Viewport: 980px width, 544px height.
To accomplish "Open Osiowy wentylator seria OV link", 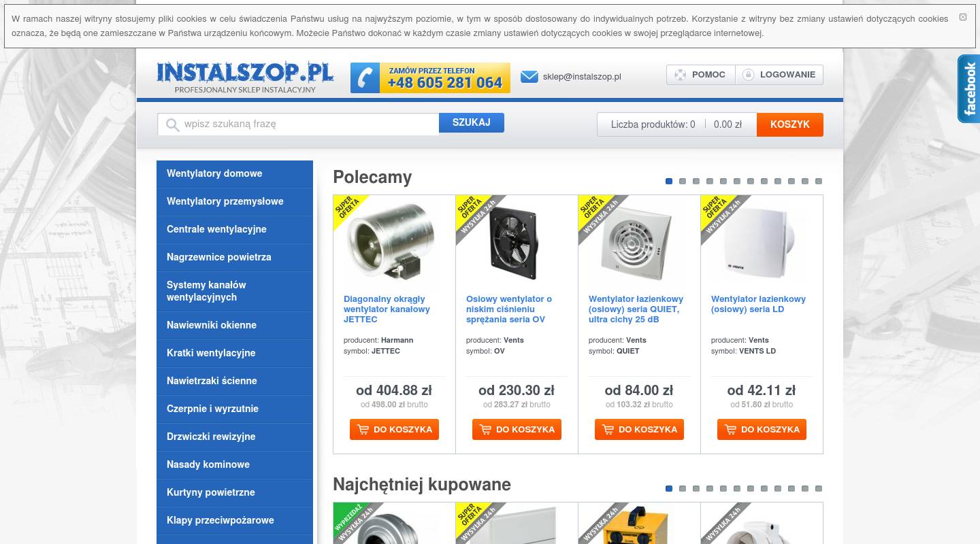I will pos(509,309).
